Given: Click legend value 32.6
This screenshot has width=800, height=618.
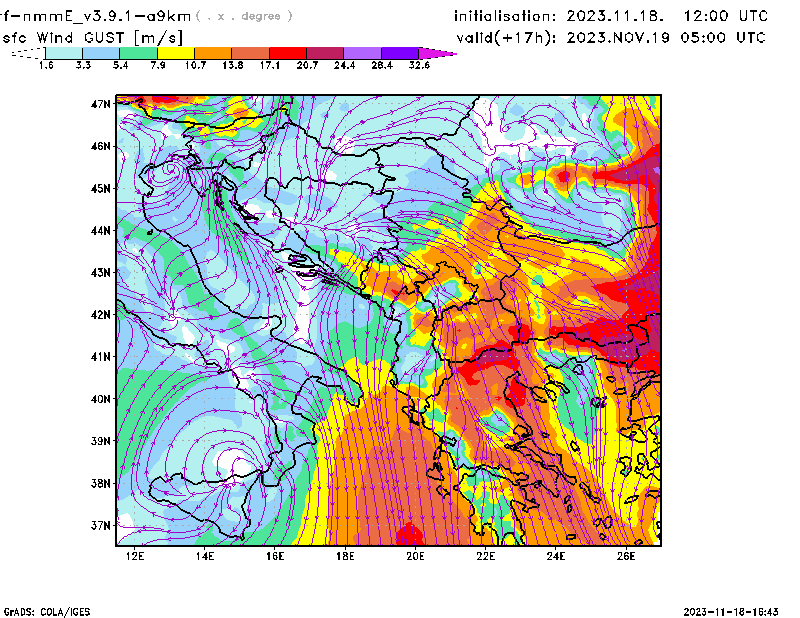Looking at the screenshot, I should [419, 65].
